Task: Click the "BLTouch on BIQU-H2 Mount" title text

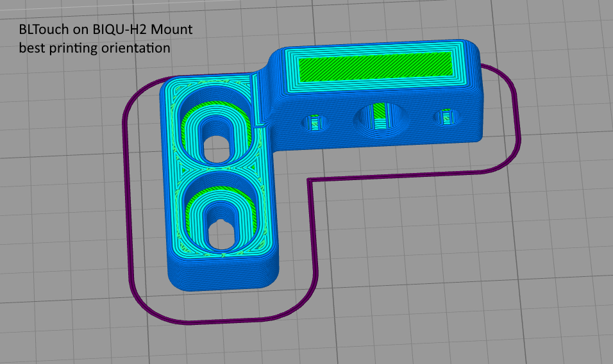Action: (x=106, y=29)
